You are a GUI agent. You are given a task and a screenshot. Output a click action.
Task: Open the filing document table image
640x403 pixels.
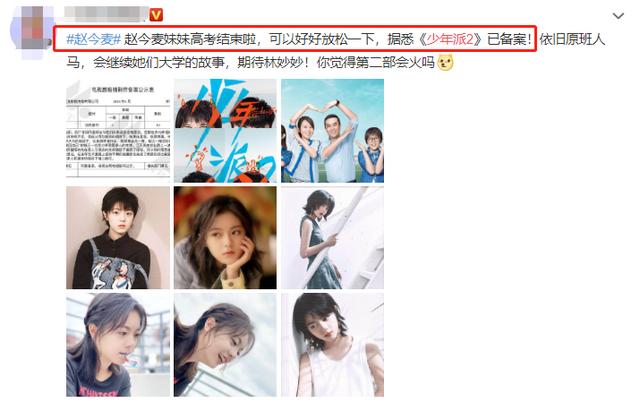(118, 131)
